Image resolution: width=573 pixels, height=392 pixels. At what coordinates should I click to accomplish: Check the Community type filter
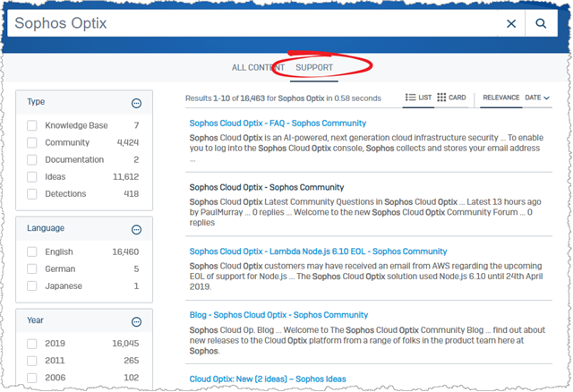pos(32,142)
